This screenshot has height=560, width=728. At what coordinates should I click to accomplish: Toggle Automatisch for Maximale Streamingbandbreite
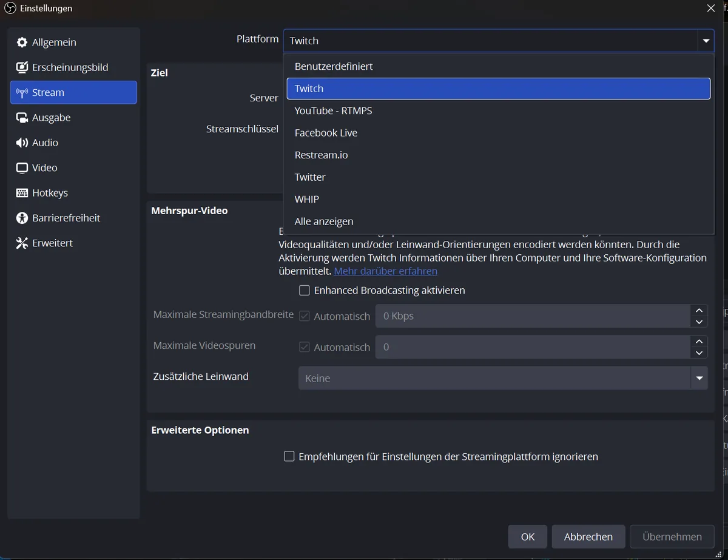(305, 316)
